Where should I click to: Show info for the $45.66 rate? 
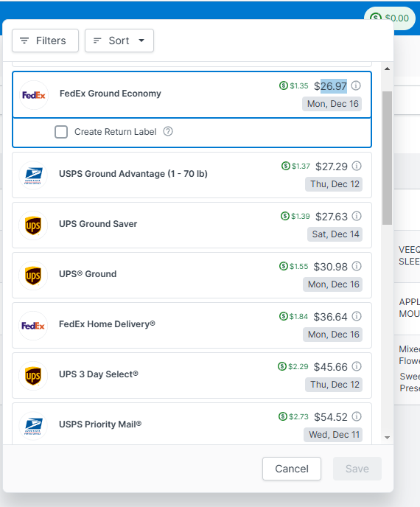(x=357, y=366)
